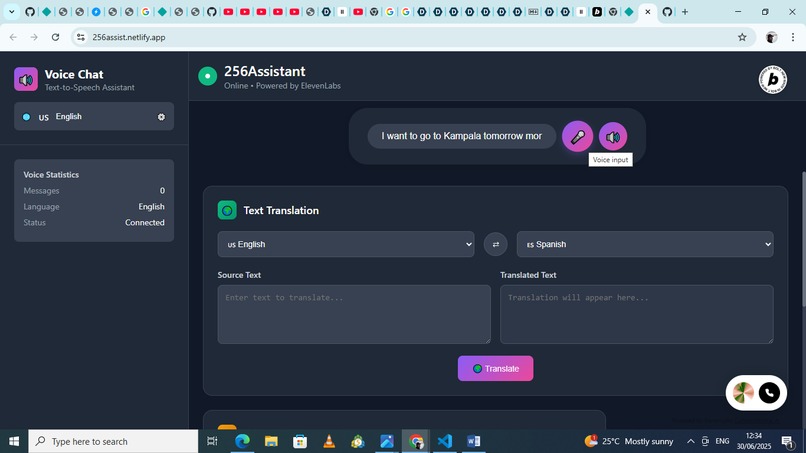Click the colorful orb avatar widget

[743, 393]
